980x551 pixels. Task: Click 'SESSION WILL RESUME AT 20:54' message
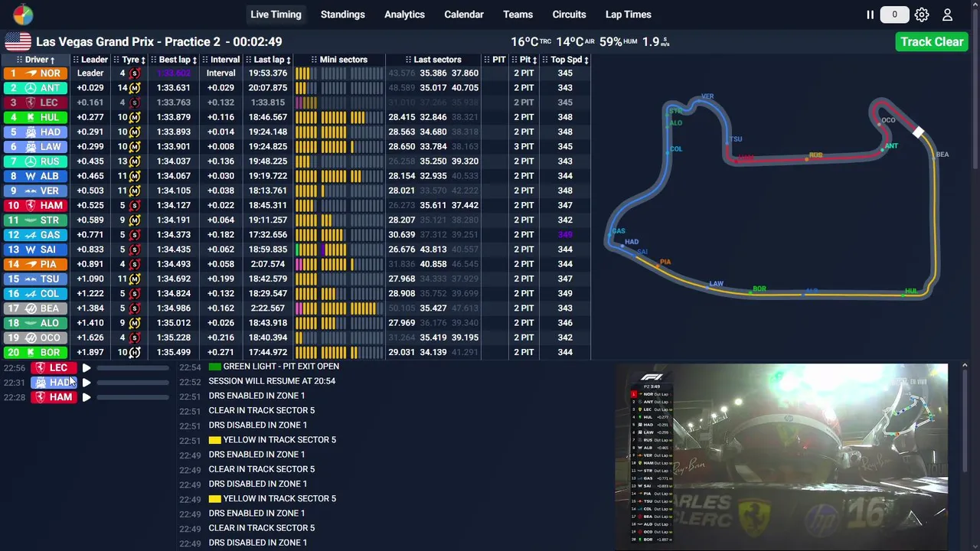tap(272, 381)
